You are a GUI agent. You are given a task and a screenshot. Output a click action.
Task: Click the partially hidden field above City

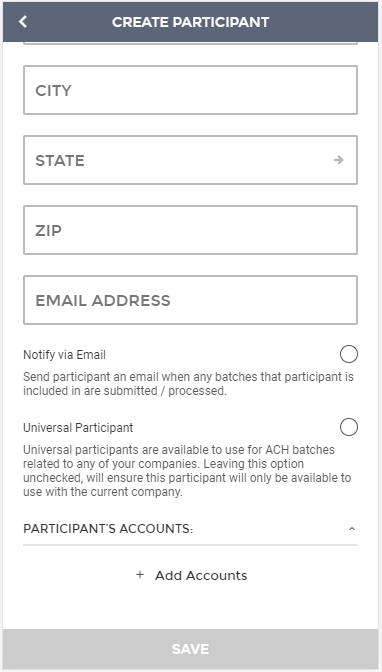pos(190,43)
